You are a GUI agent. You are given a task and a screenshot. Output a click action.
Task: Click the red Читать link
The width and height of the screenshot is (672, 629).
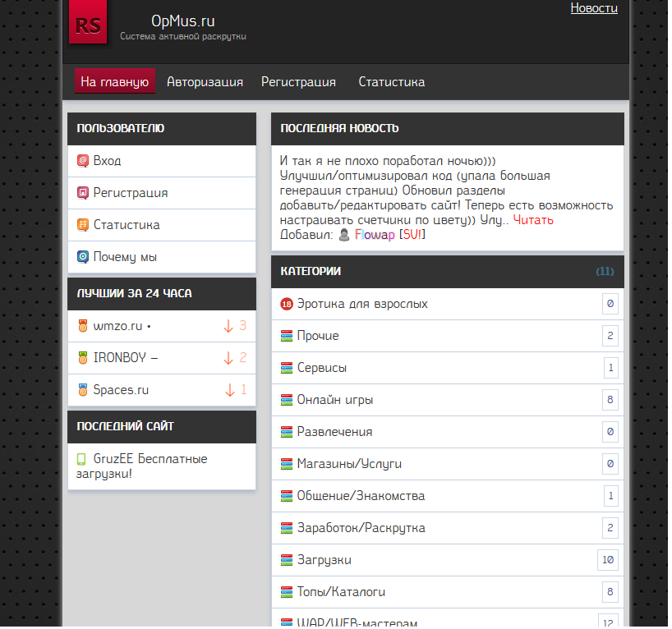tap(533, 220)
